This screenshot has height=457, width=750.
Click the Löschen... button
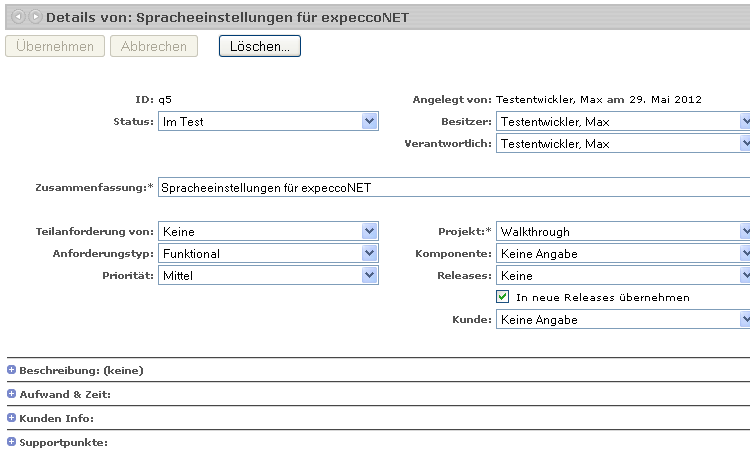pyautogui.click(x=260, y=47)
